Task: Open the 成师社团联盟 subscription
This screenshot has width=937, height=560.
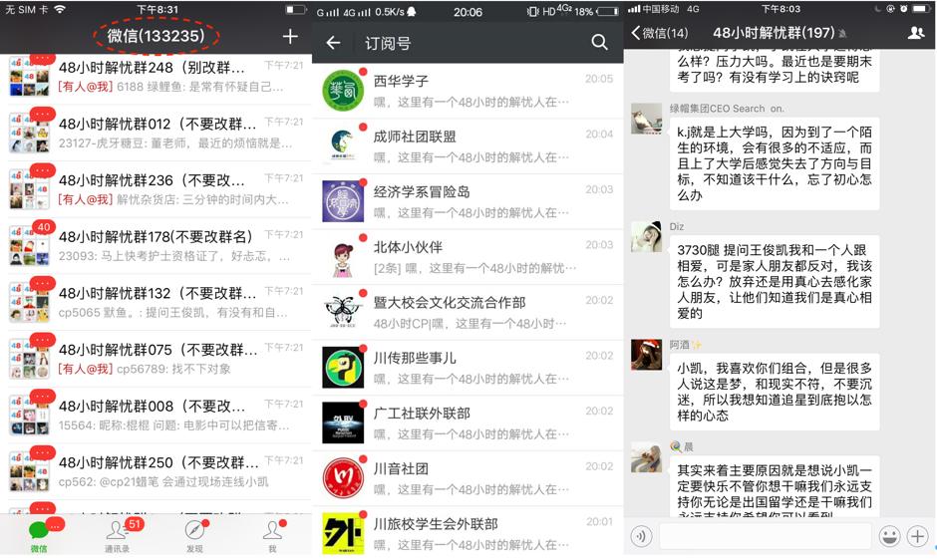Action: click(468, 146)
